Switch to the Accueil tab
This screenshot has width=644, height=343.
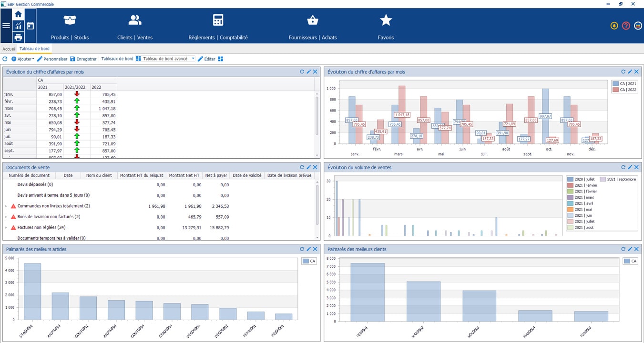pyautogui.click(x=9, y=48)
